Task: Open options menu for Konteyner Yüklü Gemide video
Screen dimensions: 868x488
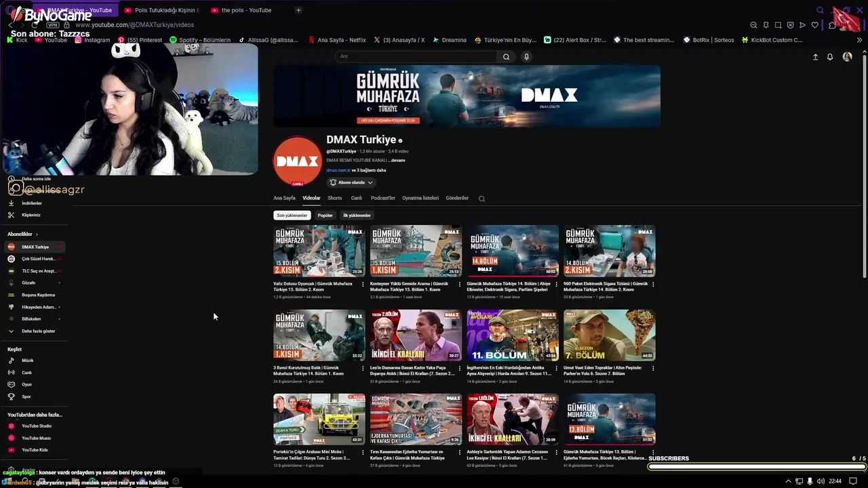Action: [x=460, y=285]
